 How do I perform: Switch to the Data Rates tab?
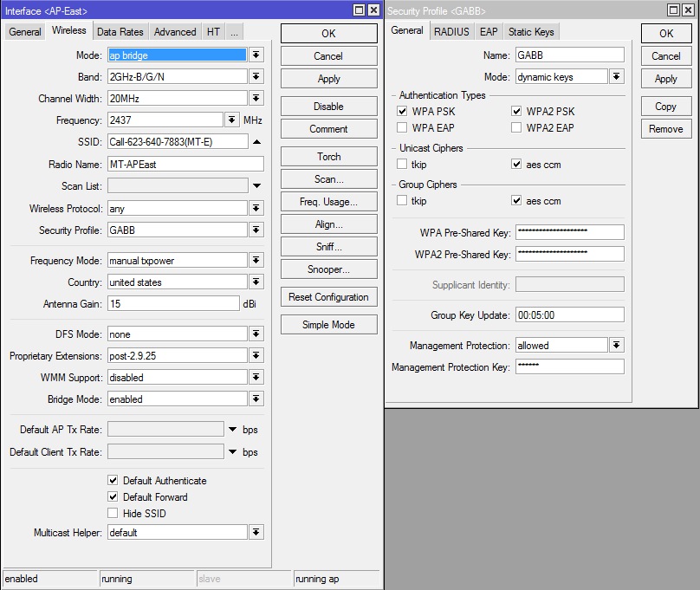pyautogui.click(x=120, y=31)
